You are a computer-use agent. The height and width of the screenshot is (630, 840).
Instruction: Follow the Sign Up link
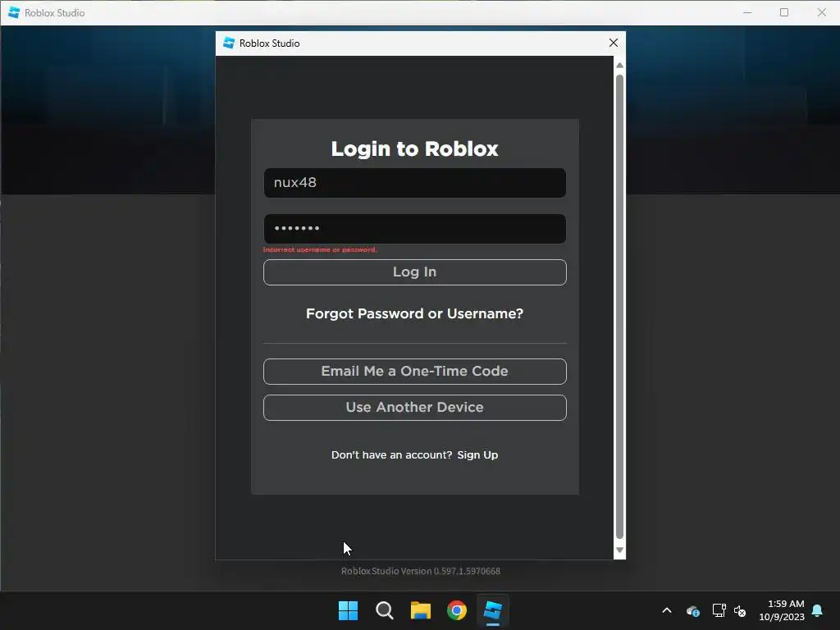(x=477, y=454)
